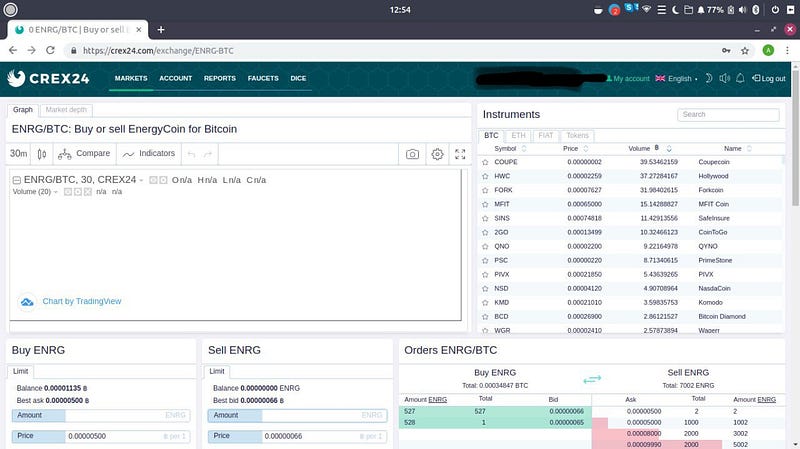Open My account link
The width and height of the screenshot is (800, 449).
pyautogui.click(x=628, y=79)
